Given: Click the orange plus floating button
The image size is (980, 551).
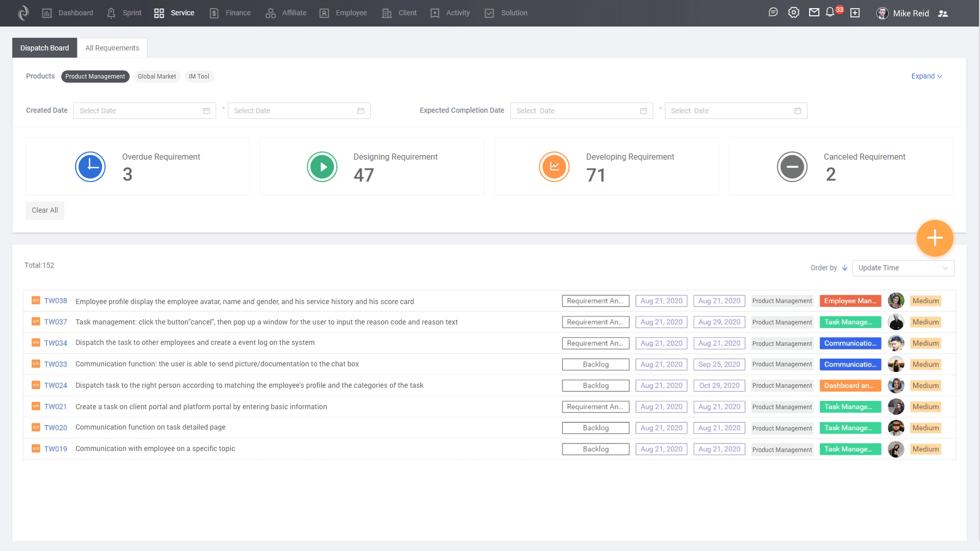Looking at the screenshot, I should point(935,238).
